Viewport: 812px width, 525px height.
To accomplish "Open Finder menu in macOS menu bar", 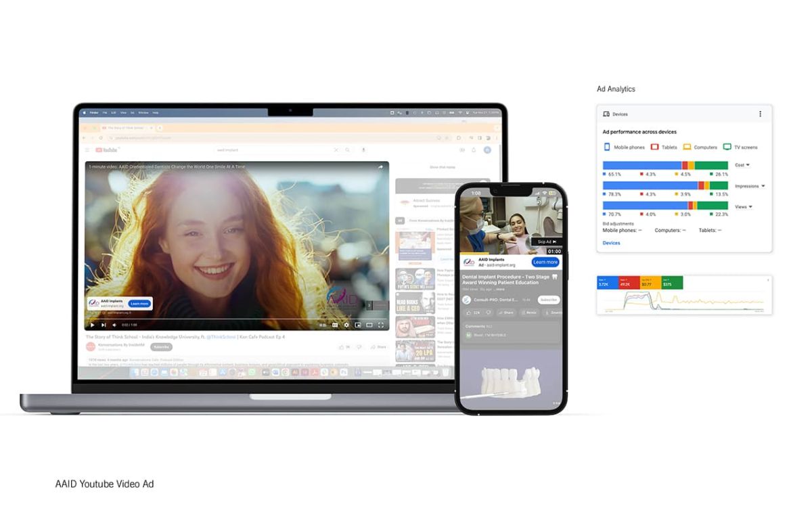I will click(x=93, y=112).
